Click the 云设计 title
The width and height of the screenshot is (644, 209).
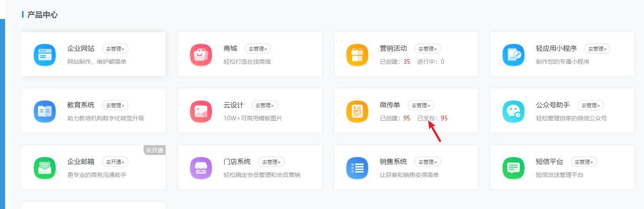(234, 105)
